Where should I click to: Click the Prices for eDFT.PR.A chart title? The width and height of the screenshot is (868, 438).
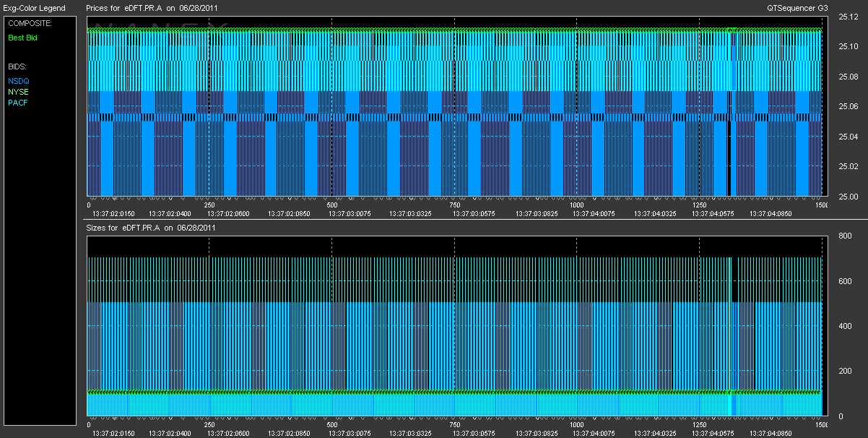point(152,8)
